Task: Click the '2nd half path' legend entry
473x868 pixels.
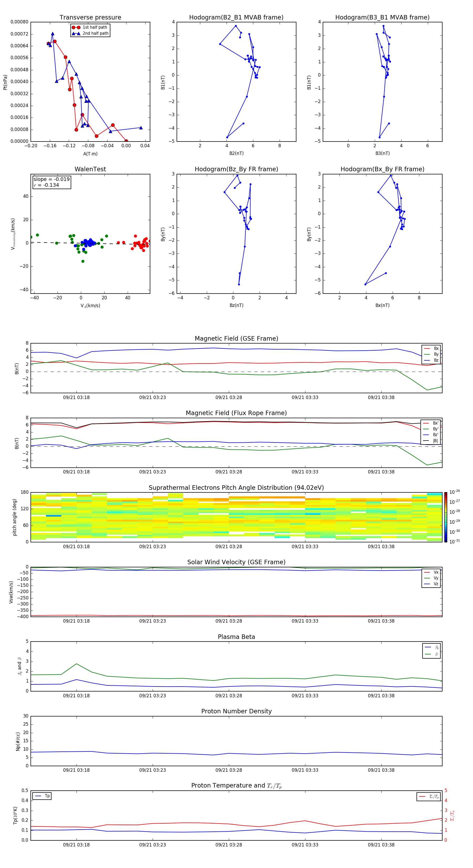Action: coord(90,33)
